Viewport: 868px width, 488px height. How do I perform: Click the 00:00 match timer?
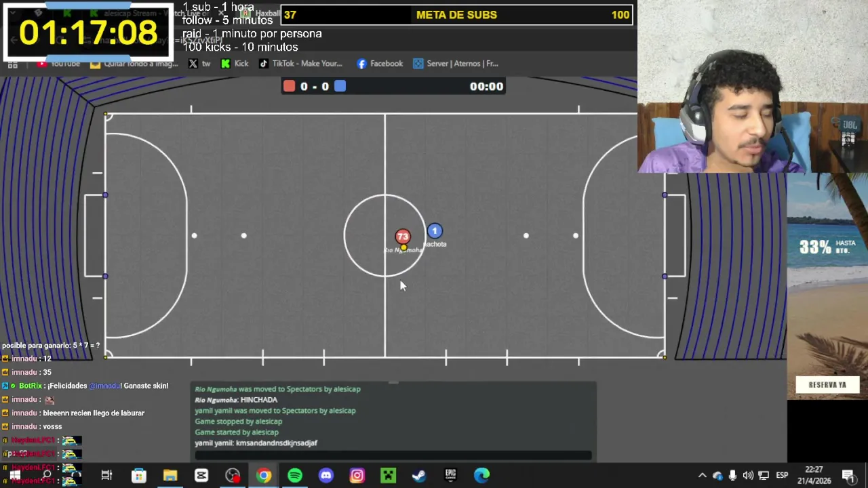coord(486,86)
